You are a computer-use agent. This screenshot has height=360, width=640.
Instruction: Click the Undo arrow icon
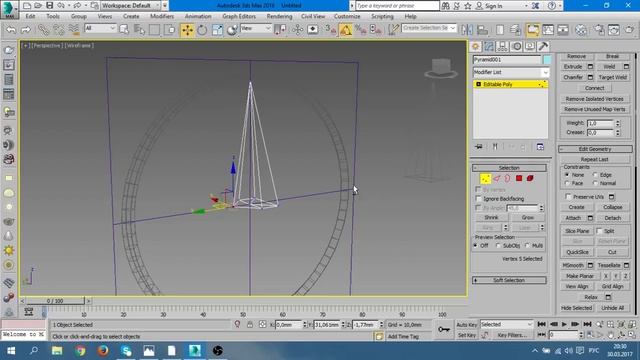click(x=11, y=30)
